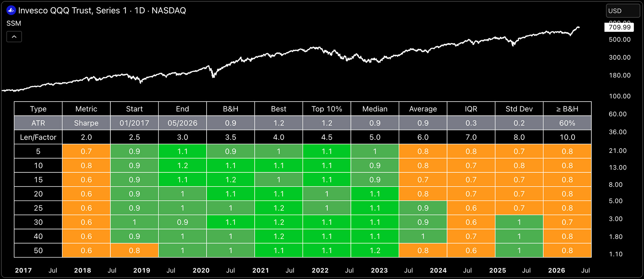Click the 0.7 cell at length 5, factor 2.0

pyautogui.click(x=86, y=151)
